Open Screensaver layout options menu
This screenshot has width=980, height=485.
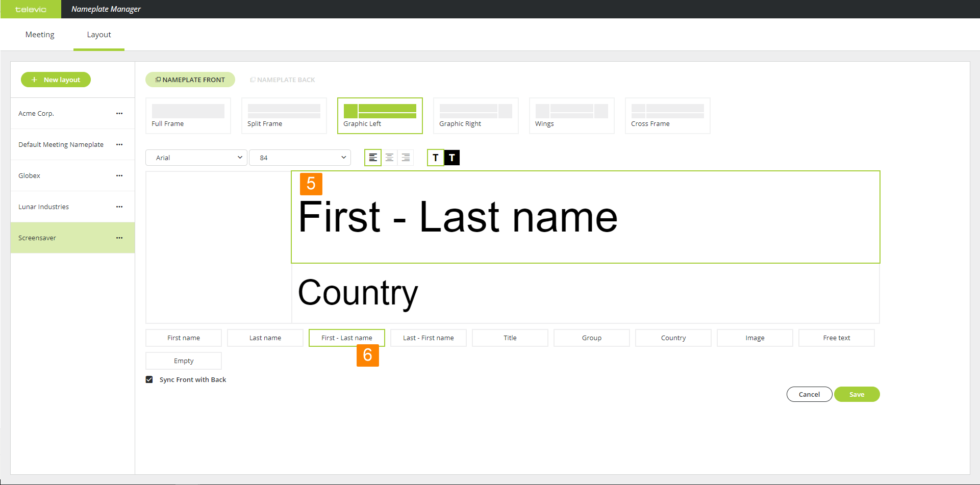coord(119,238)
